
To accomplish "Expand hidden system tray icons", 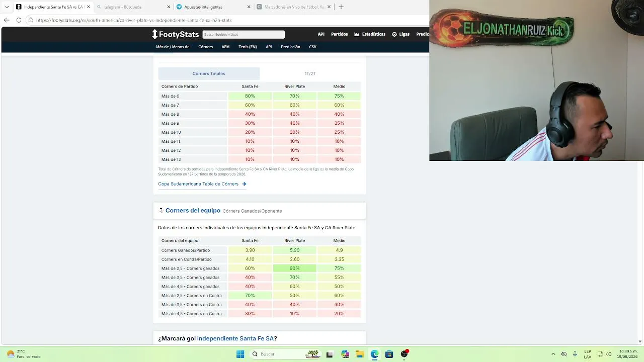I will [553, 354].
